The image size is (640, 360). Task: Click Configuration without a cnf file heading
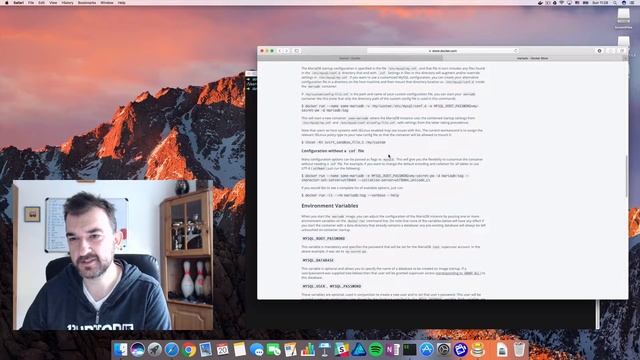333,151
